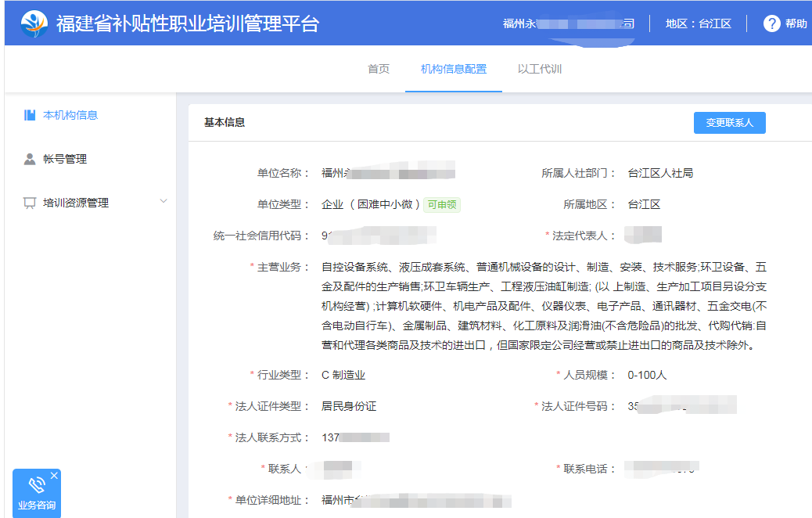Open the 帐号管理 sidebar menu label

(65, 159)
